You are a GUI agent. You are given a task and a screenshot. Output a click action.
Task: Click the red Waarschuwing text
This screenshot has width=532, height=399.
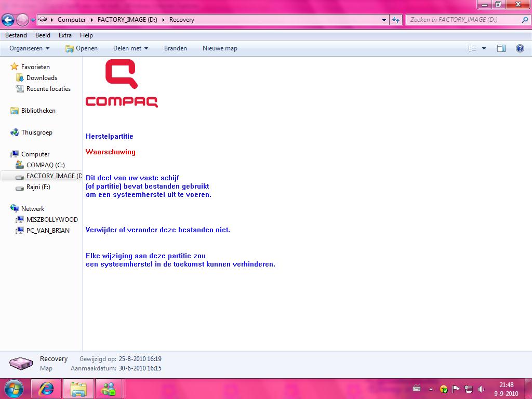pyautogui.click(x=110, y=152)
